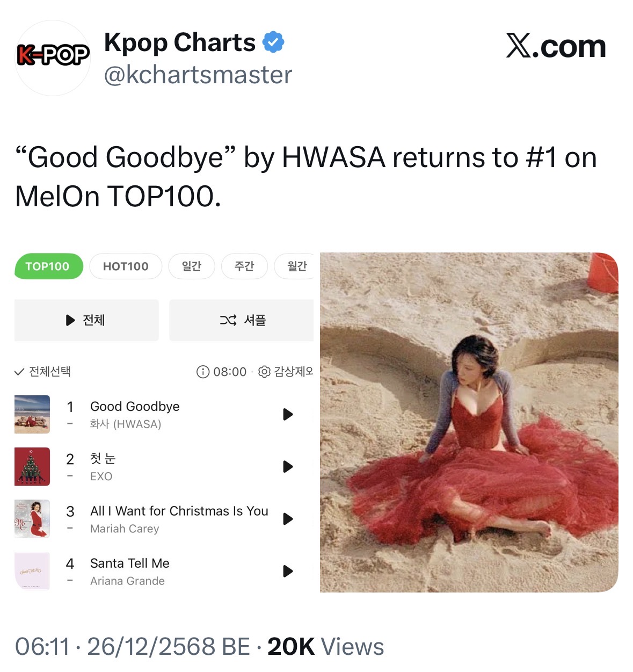This screenshot has height=672, width=633.
Task: Play All I Want for Christmas Is You
Action: (x=288, y=519)
